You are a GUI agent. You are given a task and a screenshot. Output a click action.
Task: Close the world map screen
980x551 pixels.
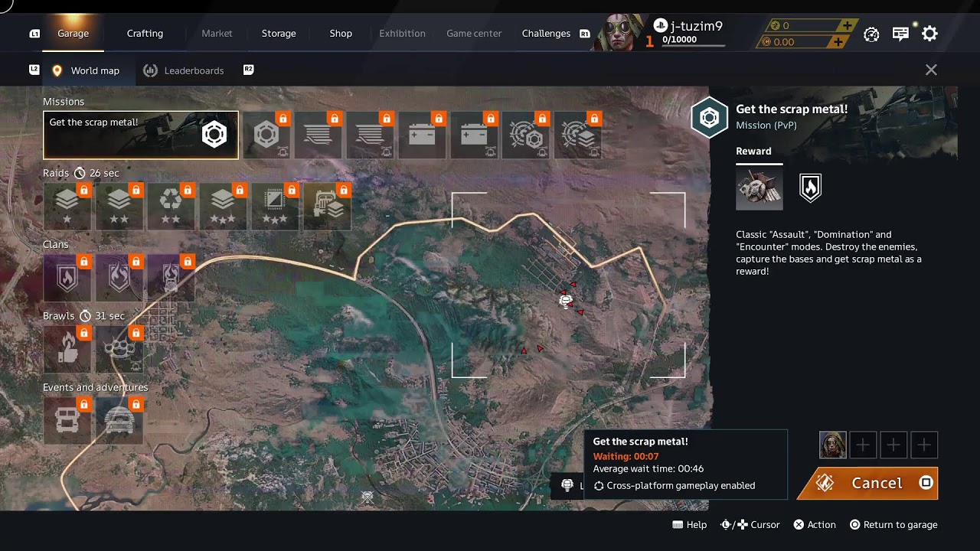coord(931,70)
